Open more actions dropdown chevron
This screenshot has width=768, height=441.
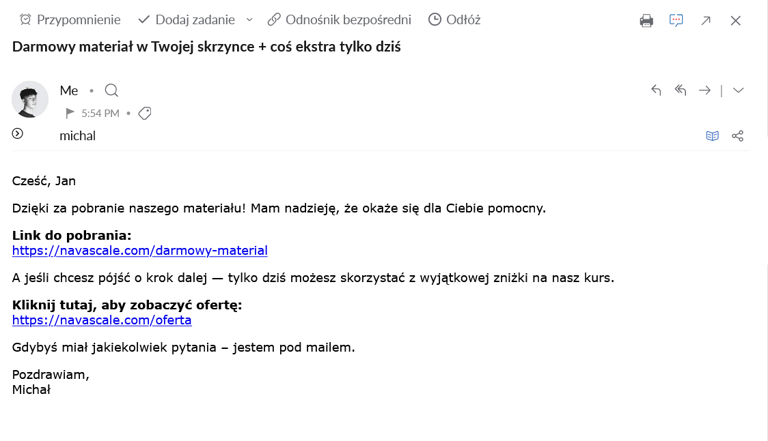point(738,90)
